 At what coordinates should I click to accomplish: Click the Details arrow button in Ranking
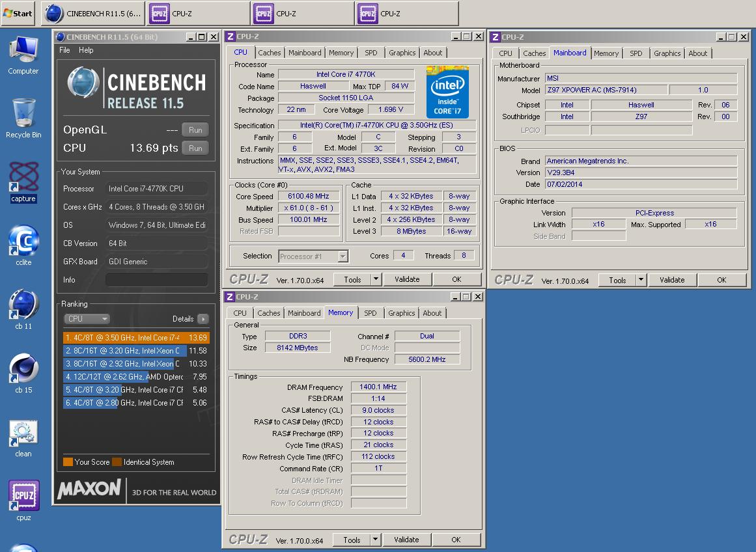coord(203,319)
